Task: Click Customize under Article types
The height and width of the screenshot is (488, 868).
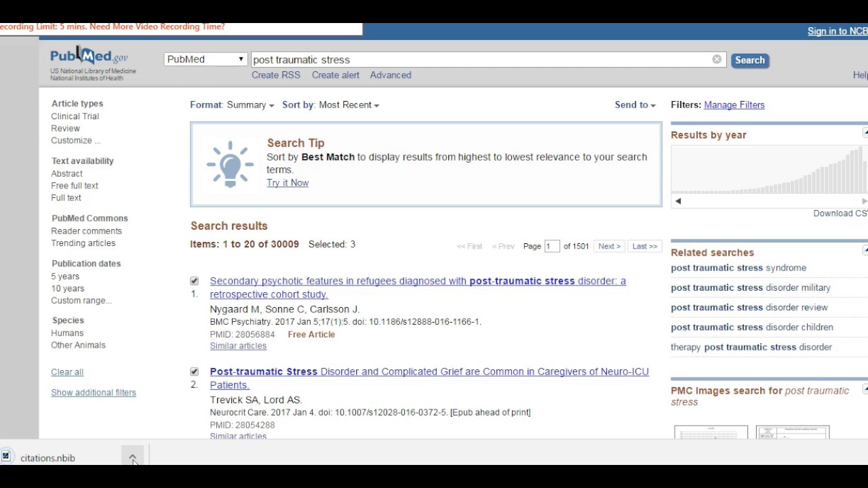Action: (75, 141)
